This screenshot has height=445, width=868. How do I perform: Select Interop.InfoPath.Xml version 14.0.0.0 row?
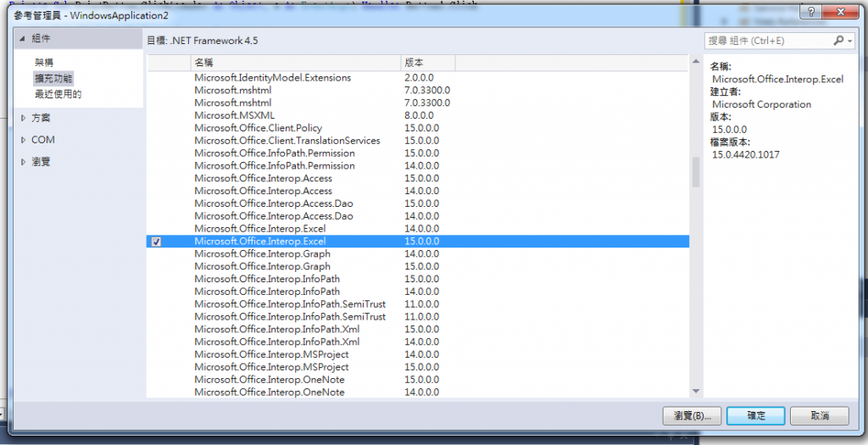pos(417,342)
